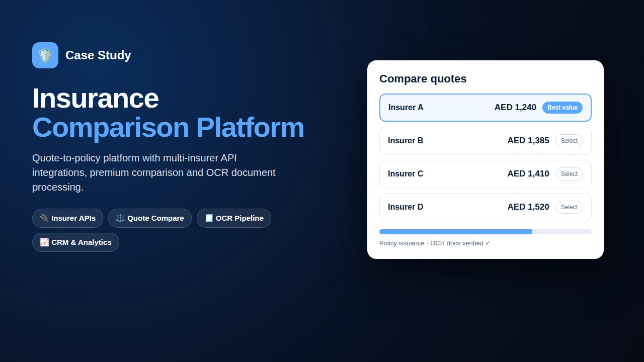Click the Insurer A name

pyautogui.click(x=406, y=108)
